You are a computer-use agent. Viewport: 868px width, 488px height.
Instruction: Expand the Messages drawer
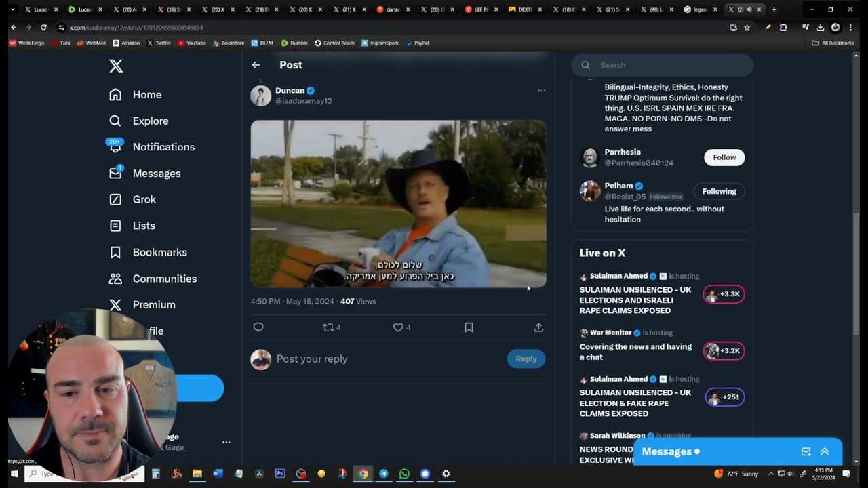(825, 451)
